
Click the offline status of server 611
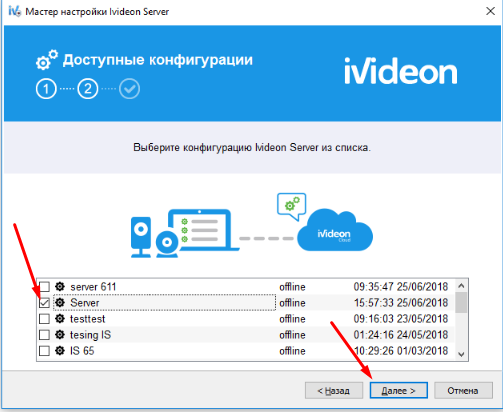point(292,287)
